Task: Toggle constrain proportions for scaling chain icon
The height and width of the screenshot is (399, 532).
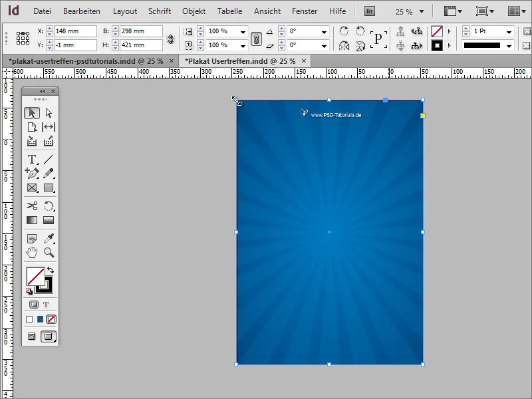Action: click(256, 39)
